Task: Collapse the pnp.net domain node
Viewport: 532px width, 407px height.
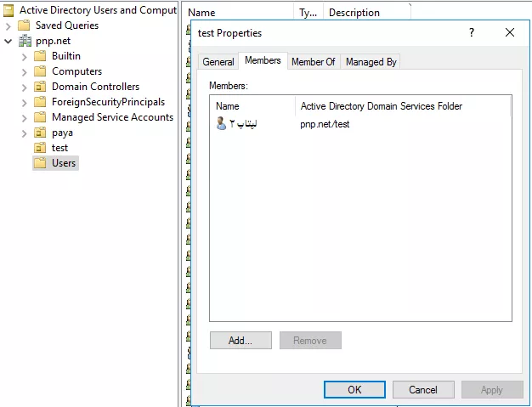Action: coord(8,42)
